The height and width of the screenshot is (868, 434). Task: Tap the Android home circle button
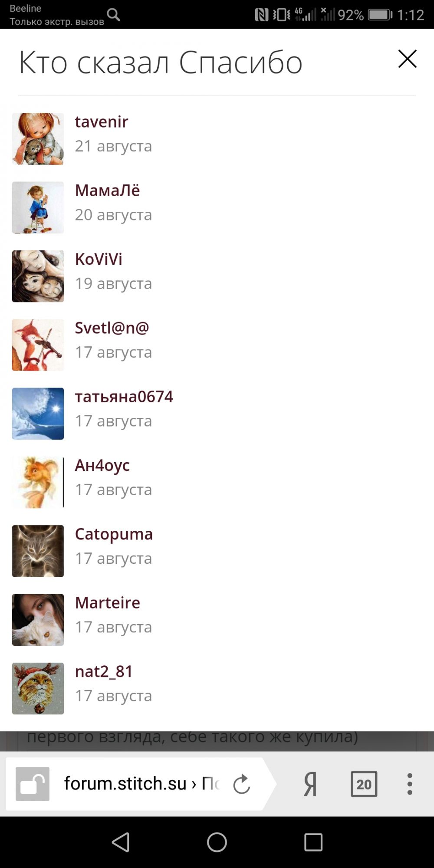tap(217, 842)
